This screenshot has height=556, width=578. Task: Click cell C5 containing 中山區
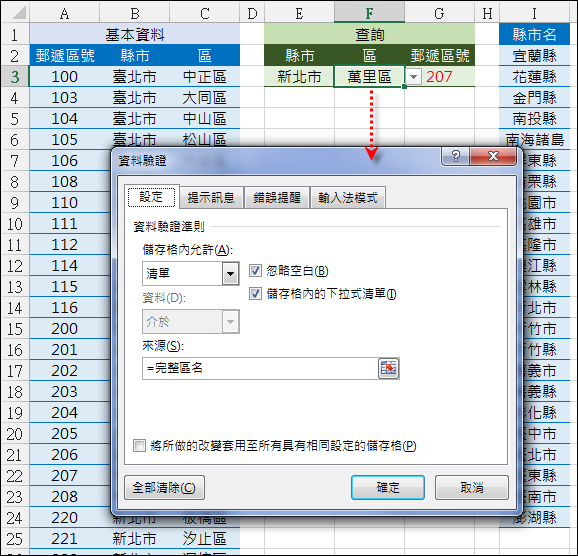205,119
